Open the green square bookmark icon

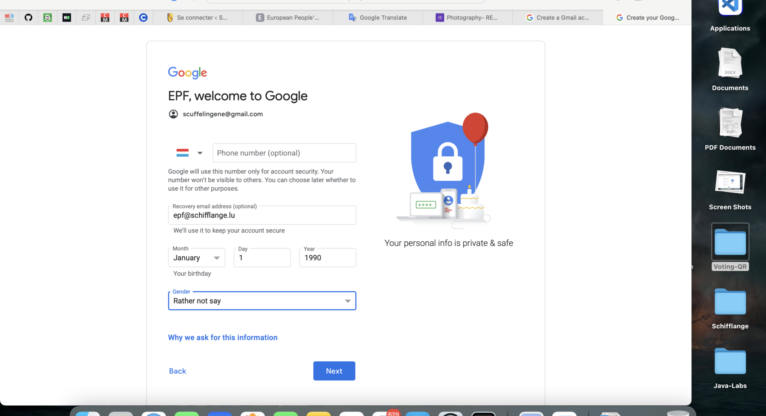pyautogui.click(x=47, y=18)
